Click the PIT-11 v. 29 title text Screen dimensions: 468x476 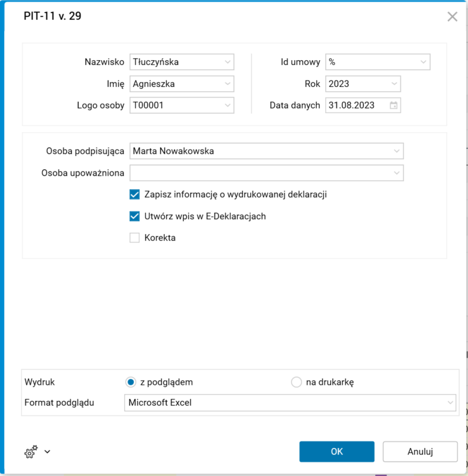pos(52,16)
